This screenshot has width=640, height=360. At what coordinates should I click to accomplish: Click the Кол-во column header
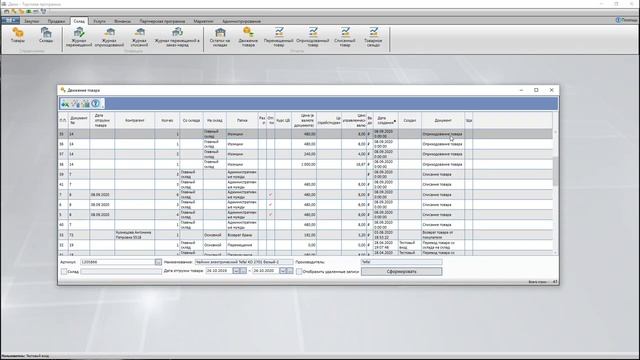click(167, 120)
